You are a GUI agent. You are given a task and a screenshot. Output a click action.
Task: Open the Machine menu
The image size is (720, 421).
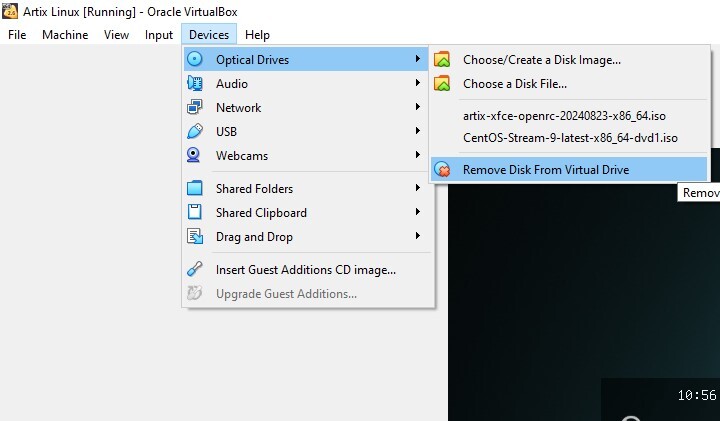(x=65, y=35)
